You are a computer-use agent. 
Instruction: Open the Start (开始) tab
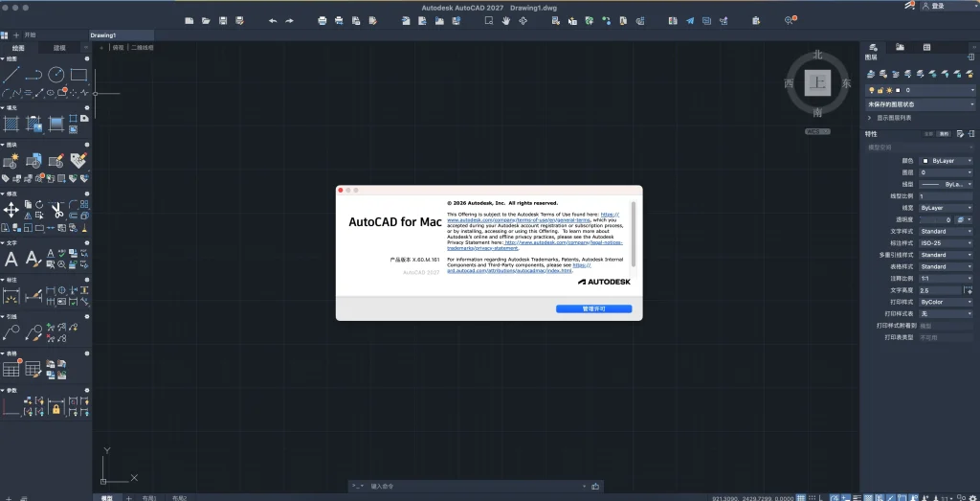(x=30, y=35)
